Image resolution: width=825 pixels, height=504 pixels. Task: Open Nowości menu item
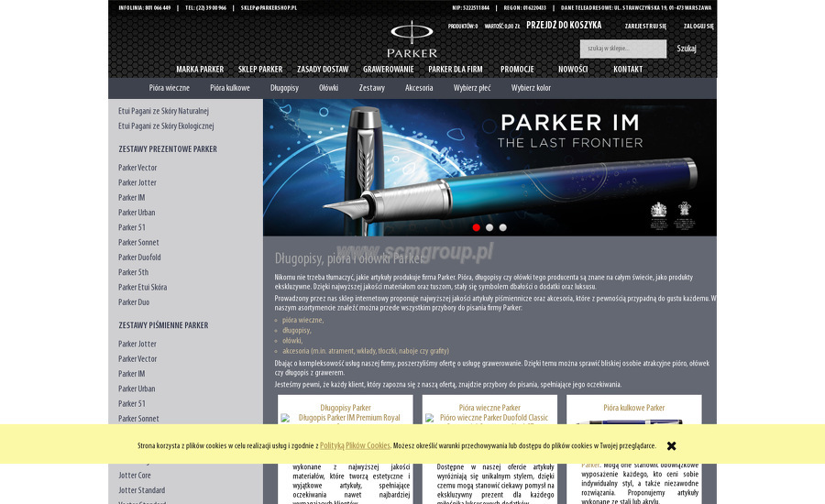point(573,69)
